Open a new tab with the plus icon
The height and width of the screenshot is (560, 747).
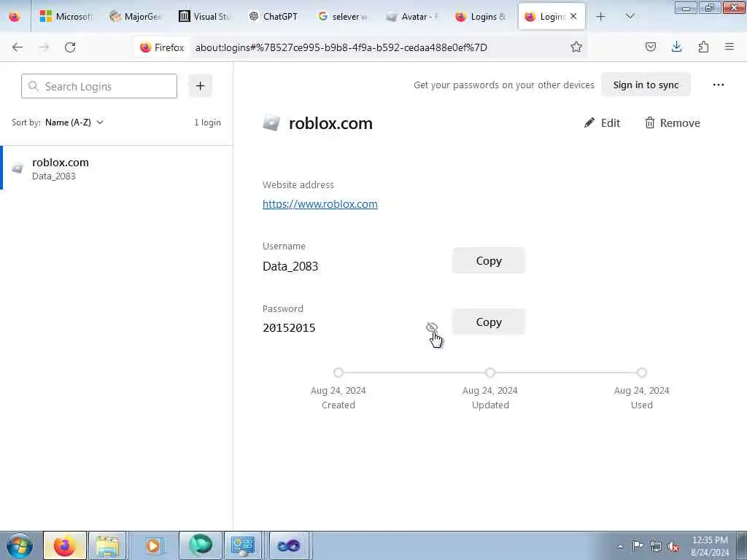pos(600,17)
